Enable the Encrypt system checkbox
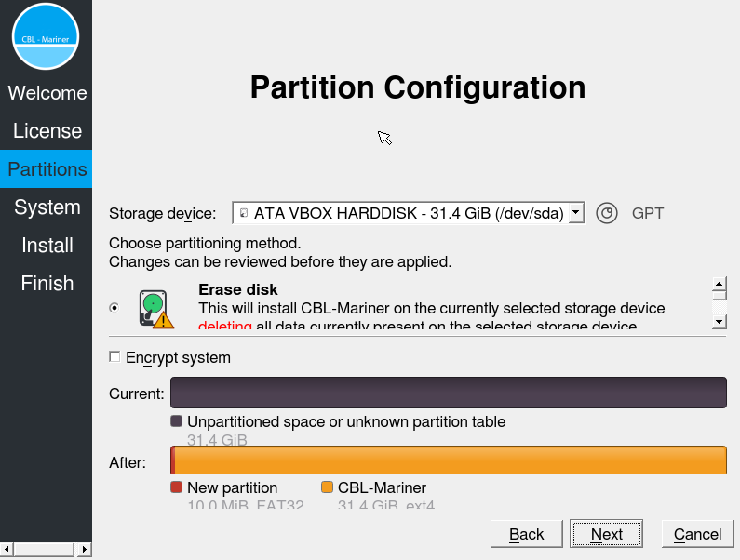The width and height of the screenshot is (740, 560). point(114,356)
